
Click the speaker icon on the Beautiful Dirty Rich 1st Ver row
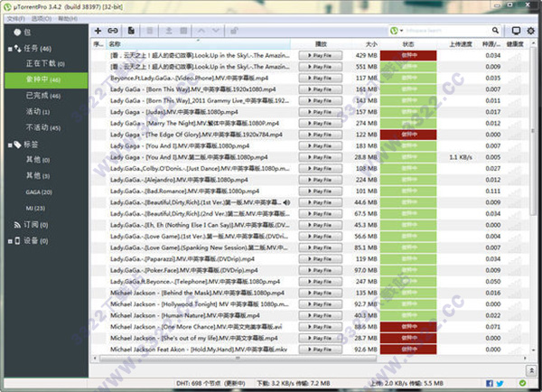click(286, 202)
